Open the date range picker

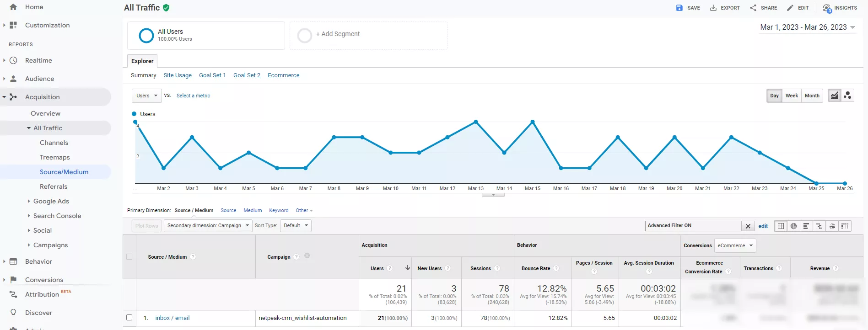(808, 27)
